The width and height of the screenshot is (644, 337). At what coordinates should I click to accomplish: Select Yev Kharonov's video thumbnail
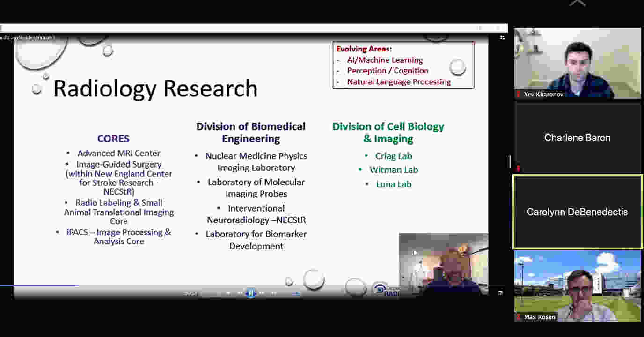[x=578, y=63]
